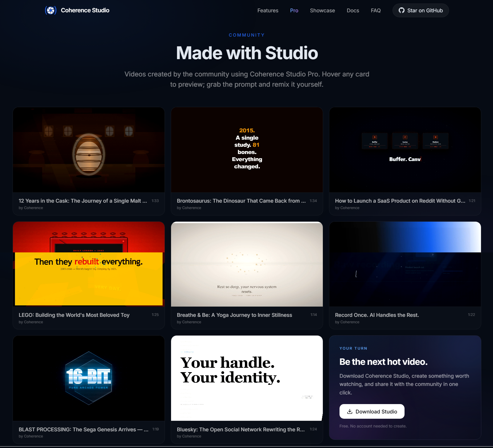Click the 'Be the next hot video.' heading
This screenshot has width=493, height=448.
pos(383,362)
